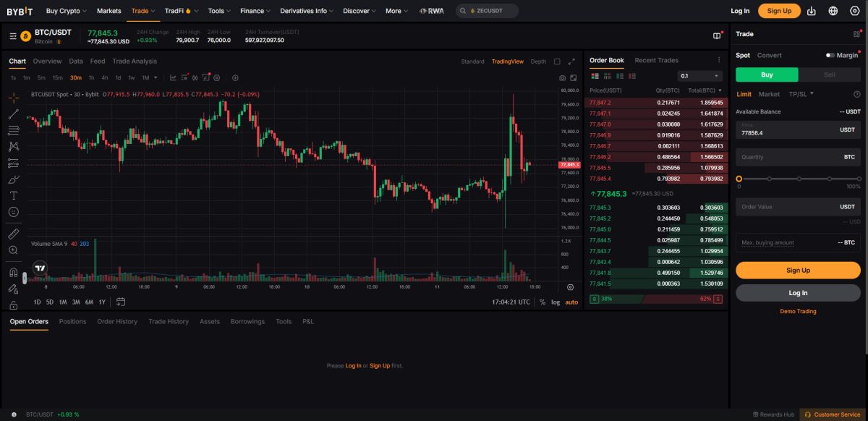Select the Text annotation tool
This screenshot has width=868, height=421.
pos(14,195)
